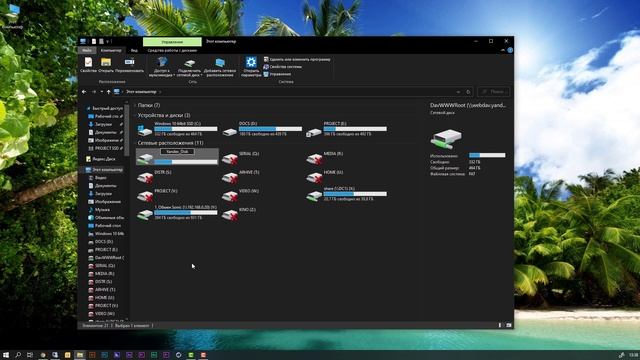640x360 pixels.
Task: Click the taskbar search magnifier
Action: pos(18,355)
